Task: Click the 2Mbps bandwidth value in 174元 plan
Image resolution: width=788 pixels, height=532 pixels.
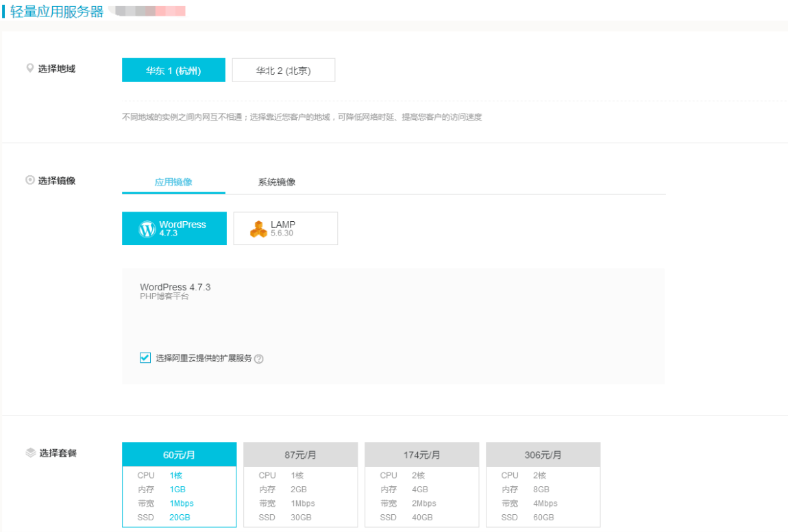Action: (x=424, y=503)
